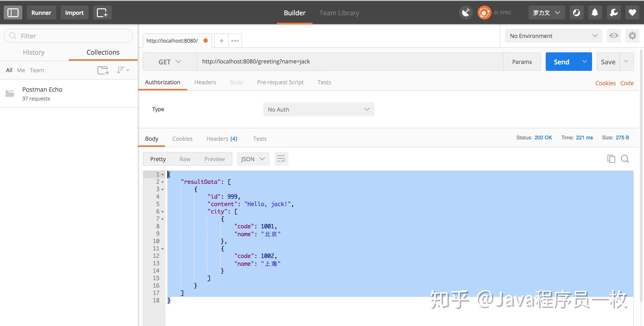Focus the sidebar Filter search field
The height and width of the screenshot is (326, 644).
tap(68, 36)
